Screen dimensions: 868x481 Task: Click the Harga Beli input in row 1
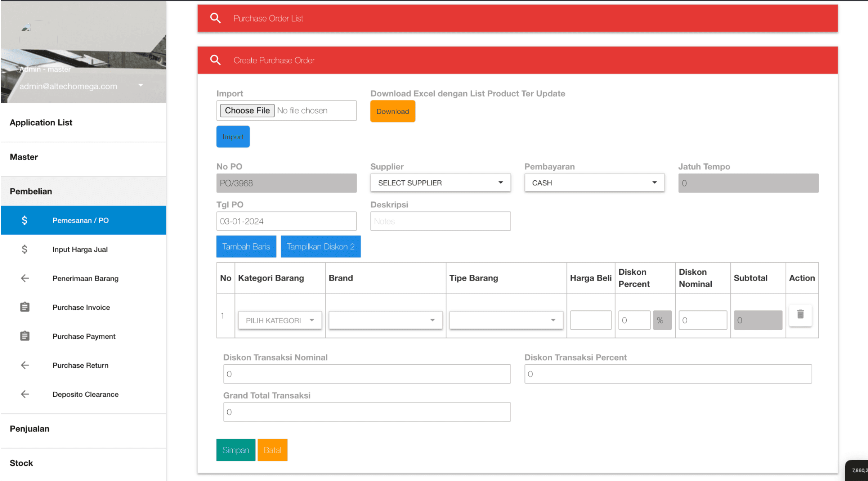(x=591, y=320)
